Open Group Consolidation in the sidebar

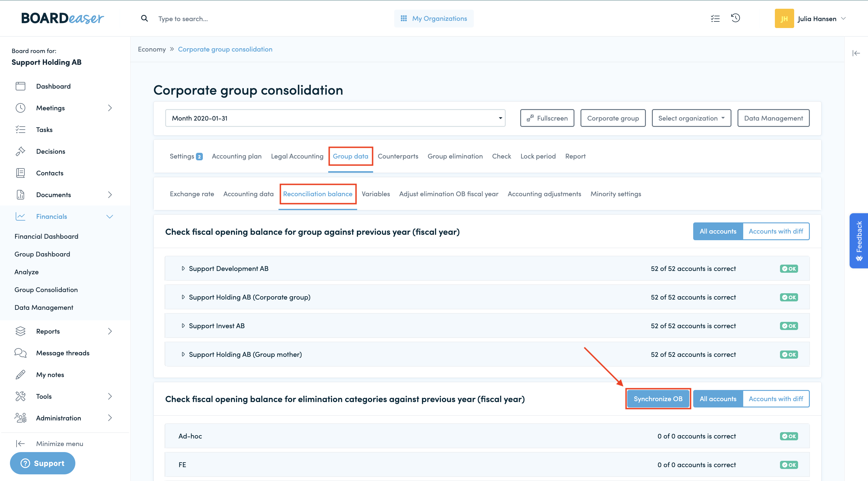click(x=46, y=290)
